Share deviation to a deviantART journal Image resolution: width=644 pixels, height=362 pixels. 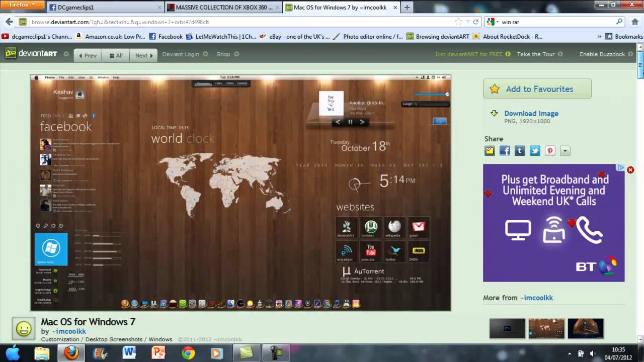coord(490,151)
